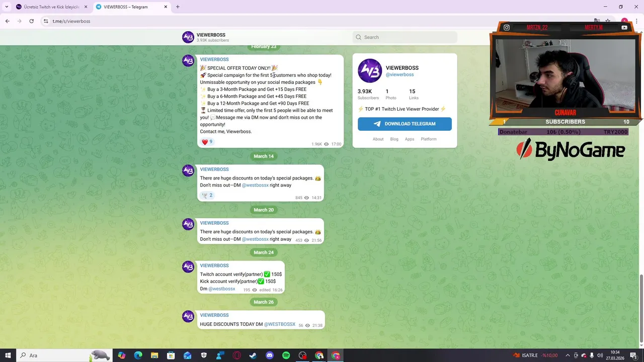
Task: Open the About footer link
Action: click(x=378, y=139)
